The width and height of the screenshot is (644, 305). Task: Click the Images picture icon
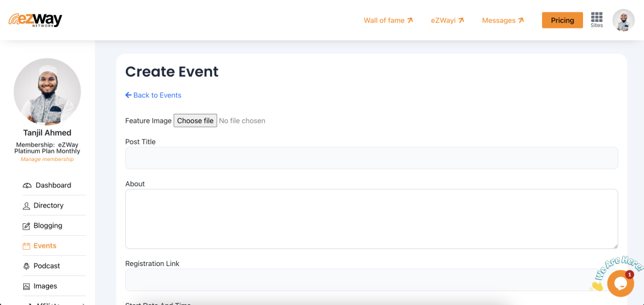pos(26,286)
